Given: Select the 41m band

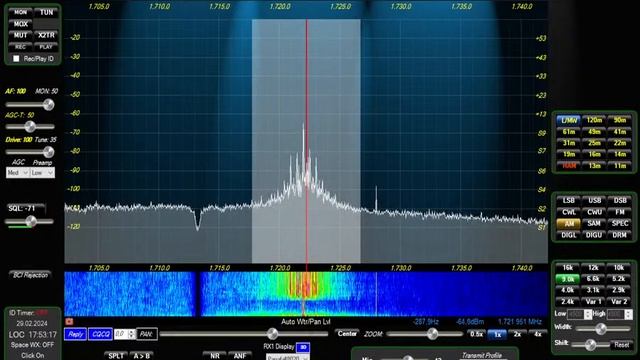Looking at the screenshot, I should tap(620, 132).
